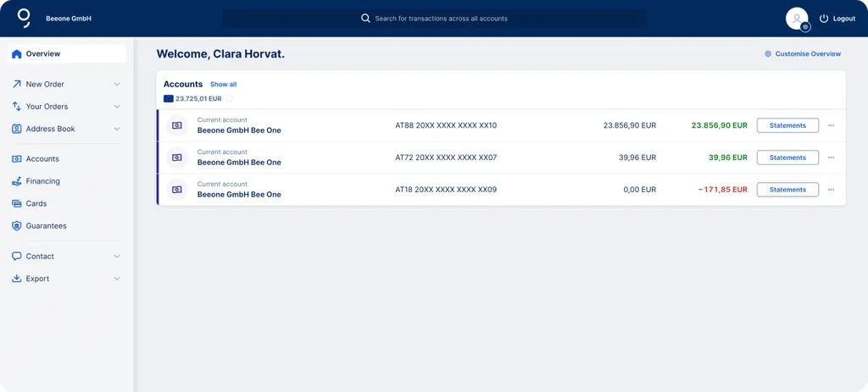Click the account icon for AT72 row
868x392 pixels.
click(x=177, y=157)
